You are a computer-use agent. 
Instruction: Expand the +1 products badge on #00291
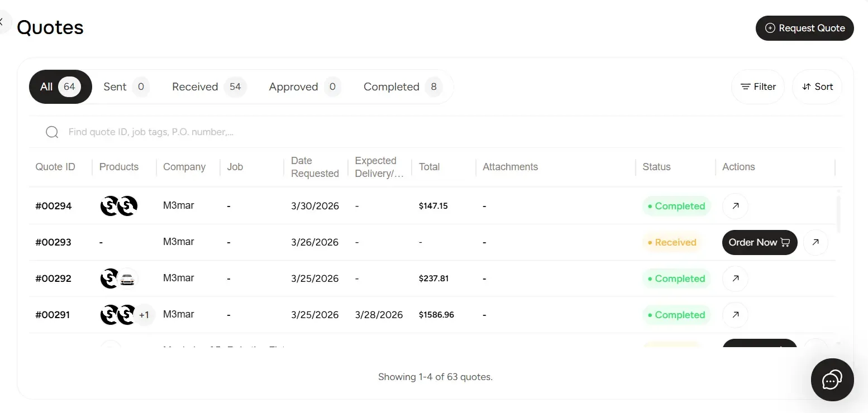pos(144,315)
